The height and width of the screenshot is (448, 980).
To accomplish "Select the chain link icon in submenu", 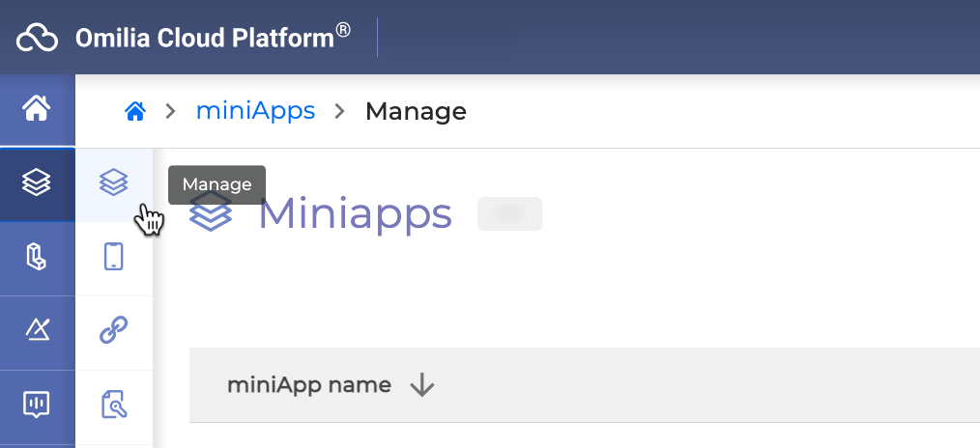I will pos(114,330).
